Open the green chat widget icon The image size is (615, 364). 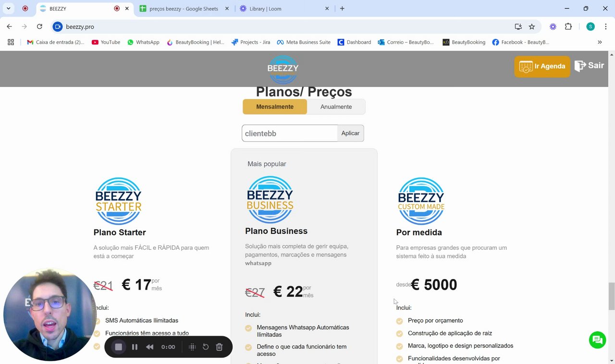(x=597, y=340)
